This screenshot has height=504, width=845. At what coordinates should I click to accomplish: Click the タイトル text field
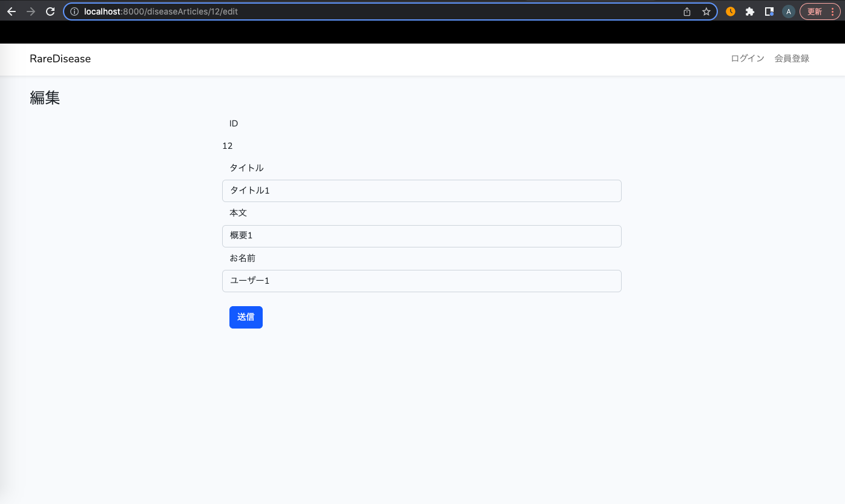421,191
